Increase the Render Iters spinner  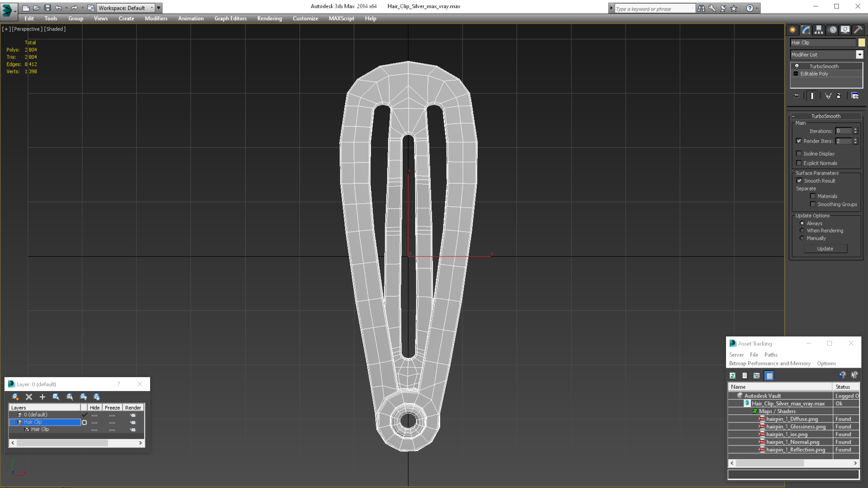pyautogui.click(x=855, y=139)
